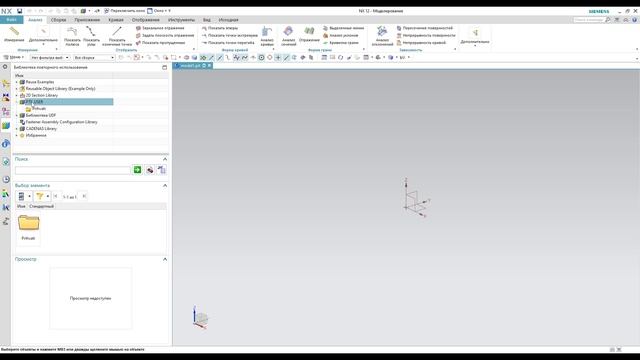Image resolution: width=640 pixels, height=360 pixels.
Task: Click Показать точки экстремума command
Action: coord(230,36)
